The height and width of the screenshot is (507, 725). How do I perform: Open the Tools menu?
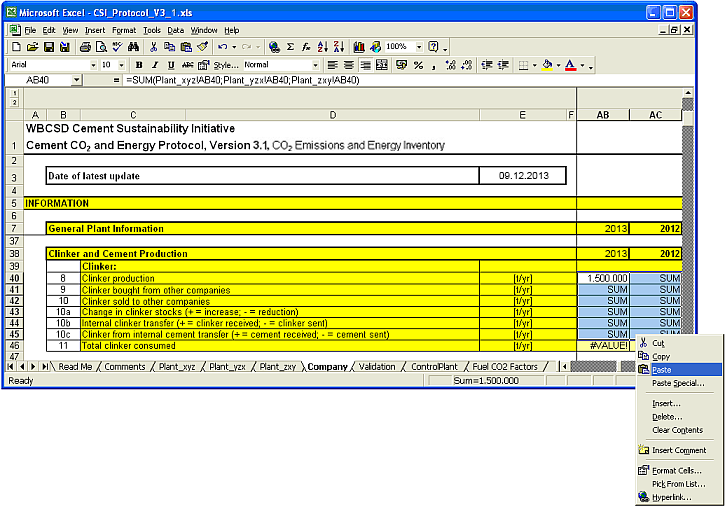click(x=152, y=30)
